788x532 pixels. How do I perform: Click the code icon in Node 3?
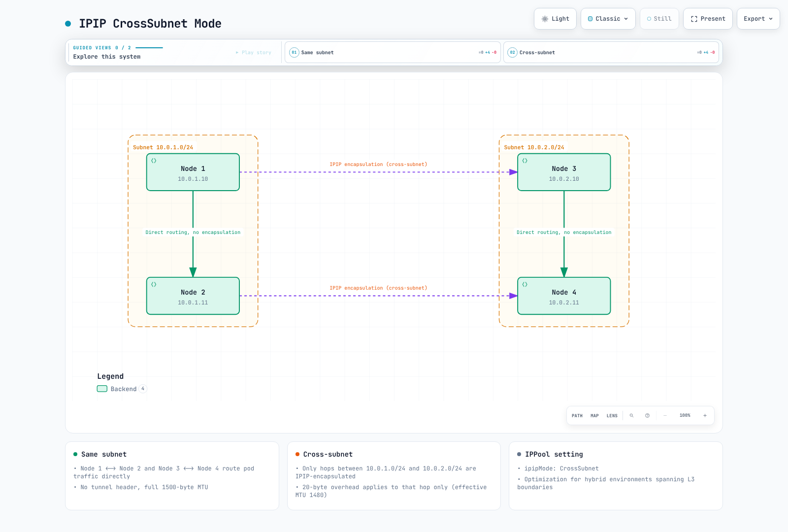(525, 161)
